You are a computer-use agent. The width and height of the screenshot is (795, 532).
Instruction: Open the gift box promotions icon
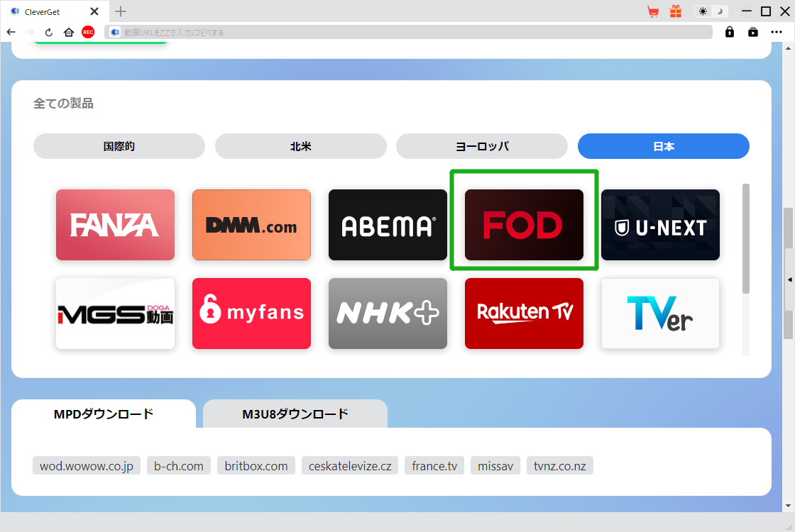676,11
